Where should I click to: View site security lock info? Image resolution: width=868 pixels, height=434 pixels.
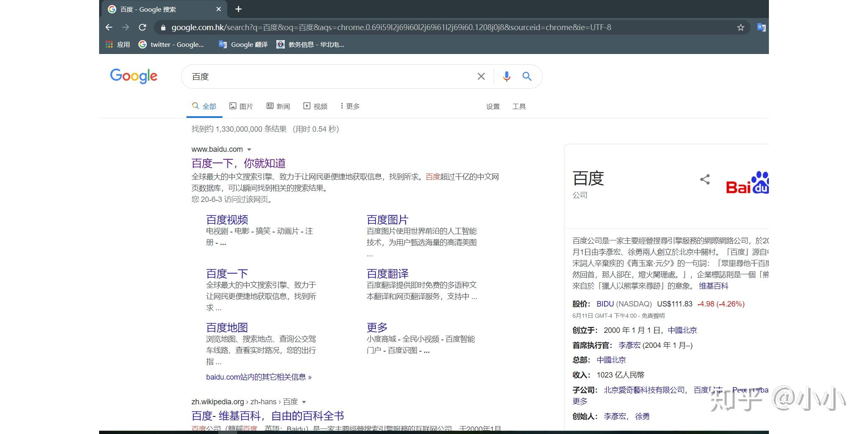click(163, 28)
